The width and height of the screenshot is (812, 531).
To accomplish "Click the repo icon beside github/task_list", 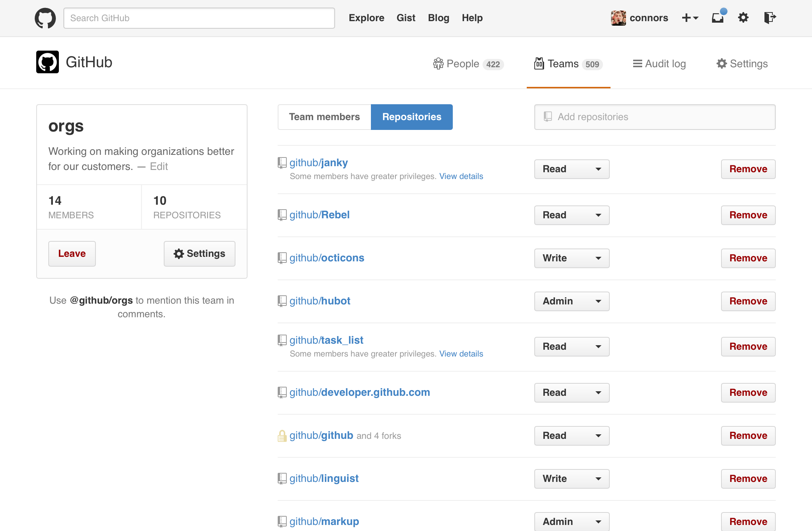I will (282, 340).
